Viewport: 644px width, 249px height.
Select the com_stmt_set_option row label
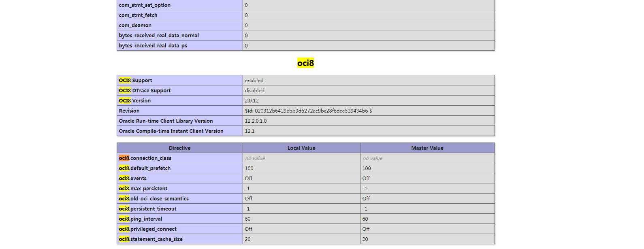tap(145, 5)
